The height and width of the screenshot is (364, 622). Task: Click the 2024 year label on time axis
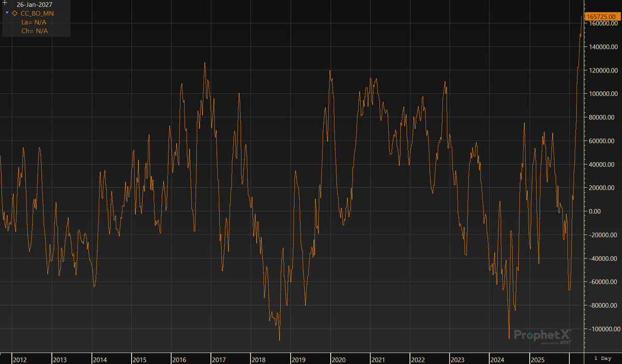click(x=498, y=359)
